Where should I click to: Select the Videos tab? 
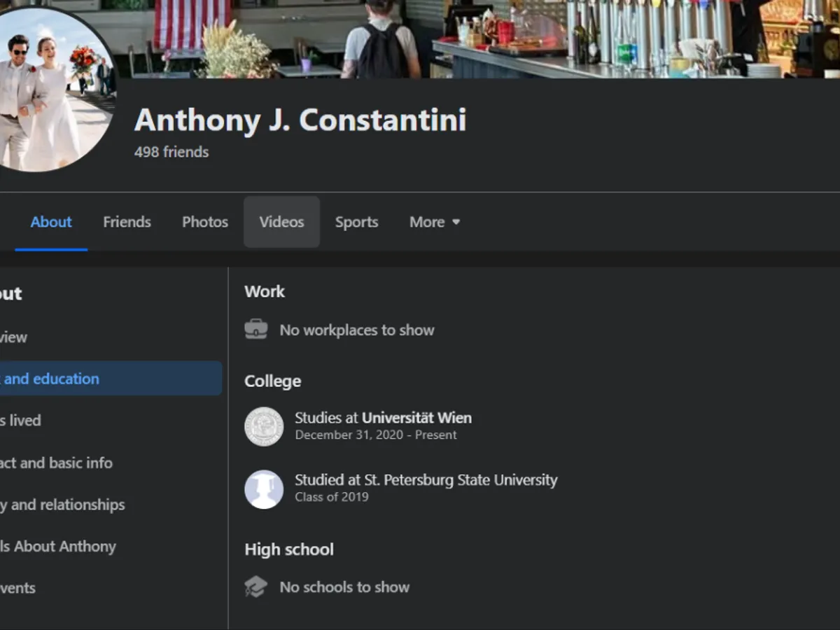pyautogui.click(x=281, y=222)
